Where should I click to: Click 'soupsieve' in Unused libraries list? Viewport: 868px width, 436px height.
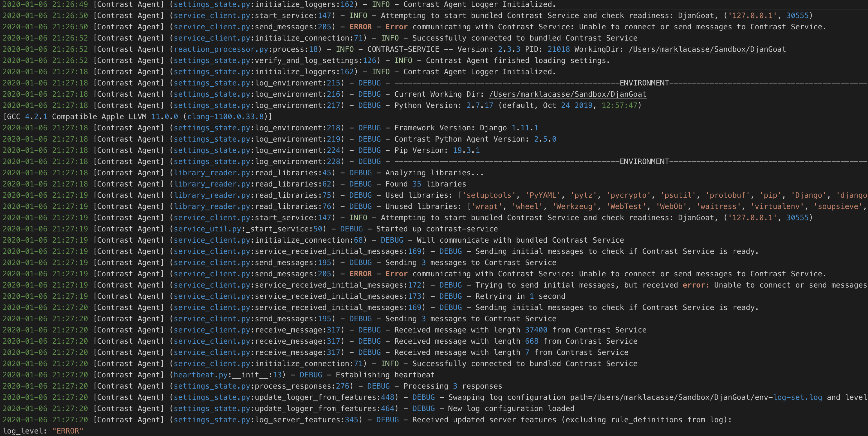click(x=838, y=206)
